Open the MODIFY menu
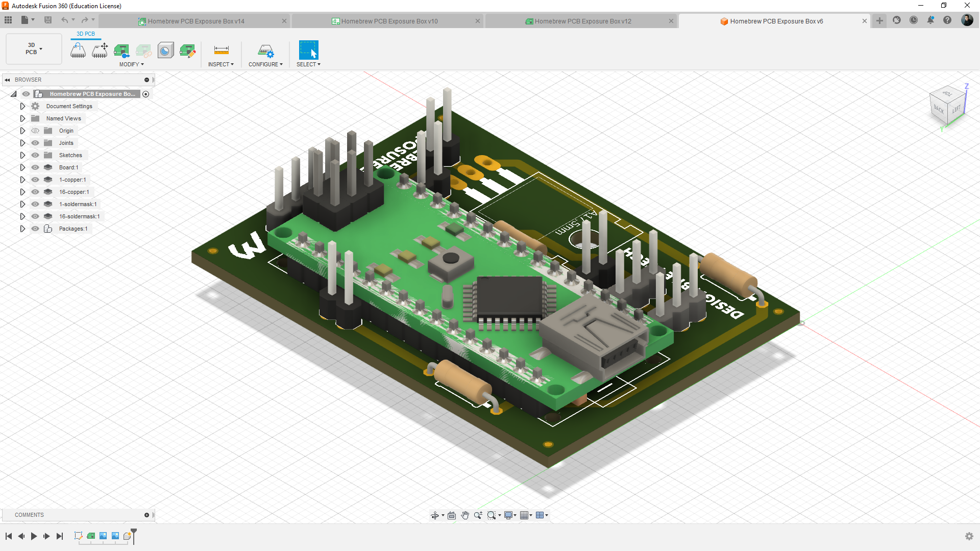 pos(131,64)
